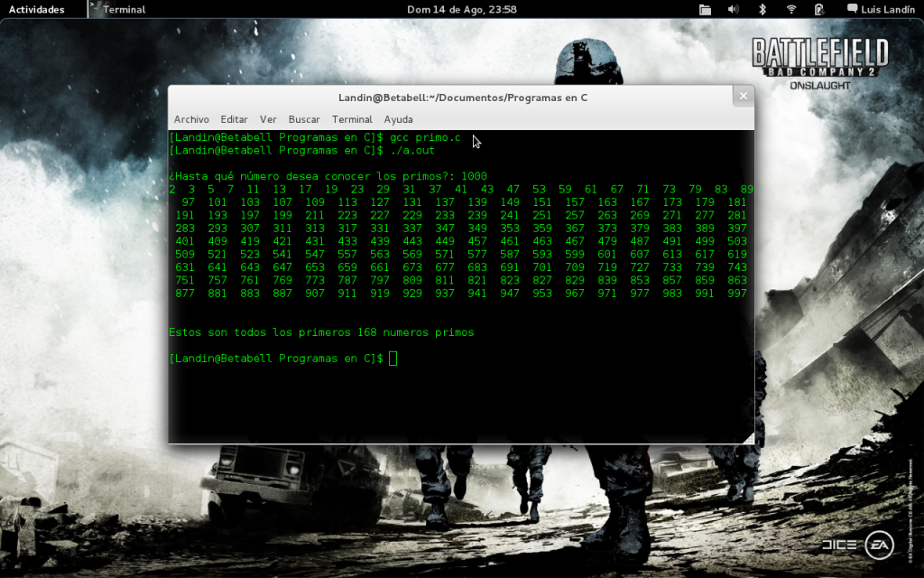Click the './a.out' command text
The height and width of the screenshot is (578, 924).
411,151
